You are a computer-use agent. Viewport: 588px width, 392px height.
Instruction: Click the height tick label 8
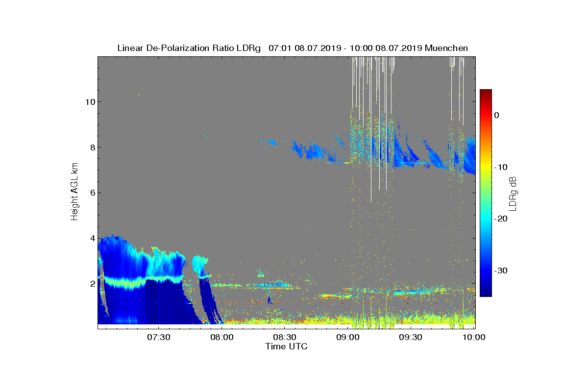(x=92, y=147)
